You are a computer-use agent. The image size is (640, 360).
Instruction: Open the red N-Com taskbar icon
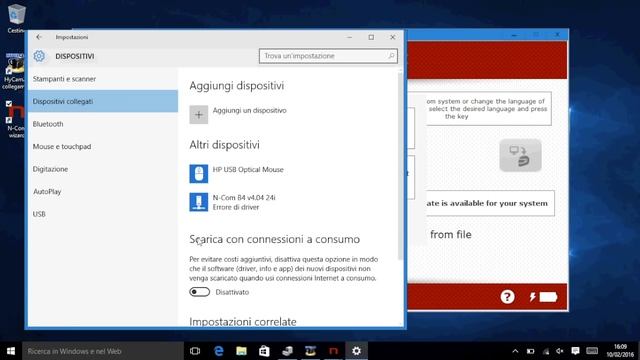(x=333, y=351)
